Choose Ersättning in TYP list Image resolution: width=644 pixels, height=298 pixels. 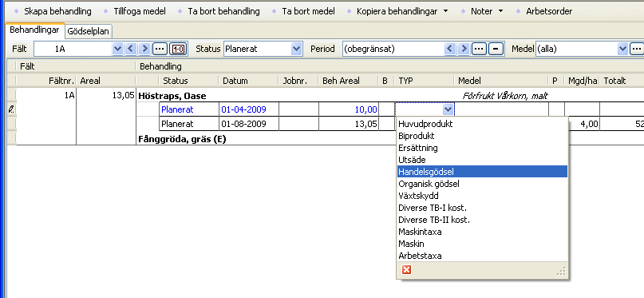point(482,148)
